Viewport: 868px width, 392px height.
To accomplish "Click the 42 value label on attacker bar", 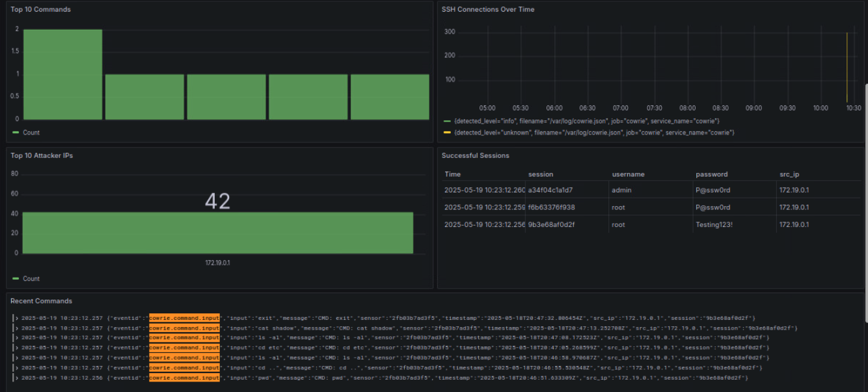I will [217, 202].
